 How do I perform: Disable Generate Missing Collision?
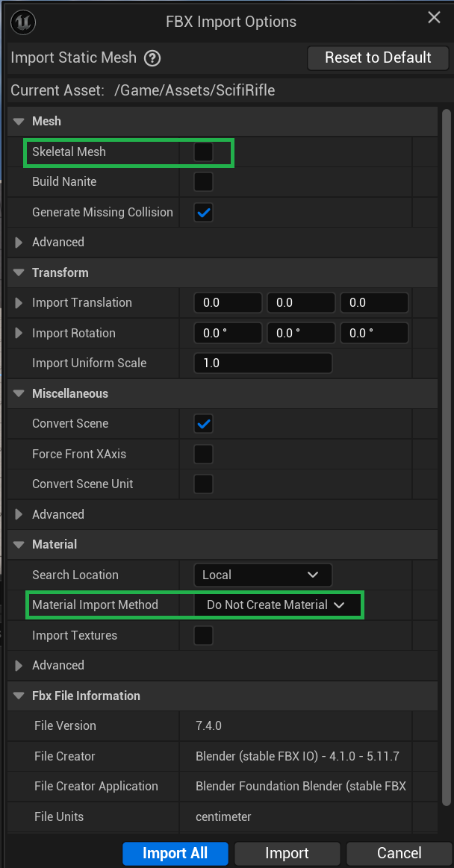203,212
